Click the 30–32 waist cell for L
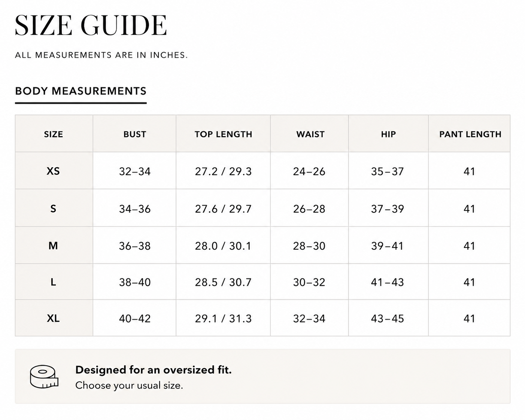 [x=309, y=282]
